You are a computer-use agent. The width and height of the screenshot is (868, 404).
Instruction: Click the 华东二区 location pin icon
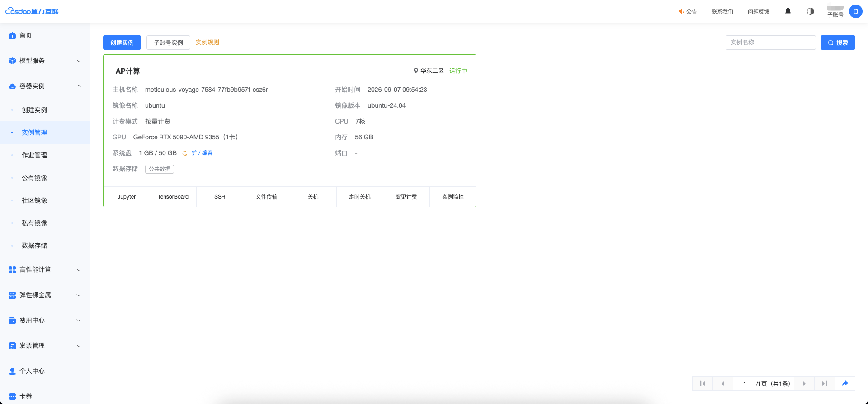(x=416, y=71)
